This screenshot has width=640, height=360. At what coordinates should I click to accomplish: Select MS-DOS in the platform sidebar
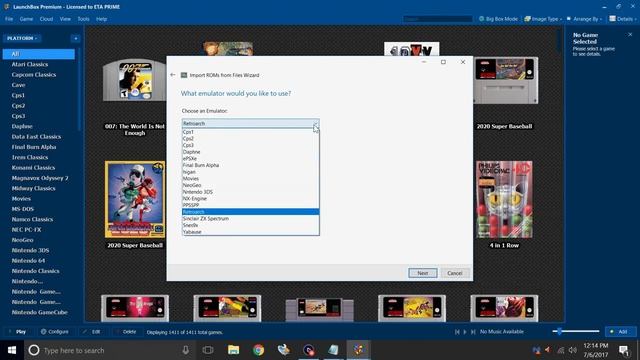coord(23,209)
